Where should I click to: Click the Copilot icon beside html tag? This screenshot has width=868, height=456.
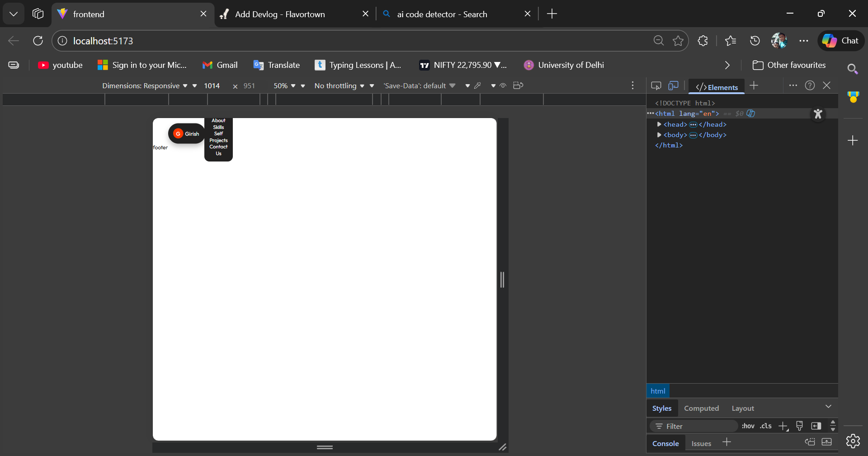click(x=751, y=114)
